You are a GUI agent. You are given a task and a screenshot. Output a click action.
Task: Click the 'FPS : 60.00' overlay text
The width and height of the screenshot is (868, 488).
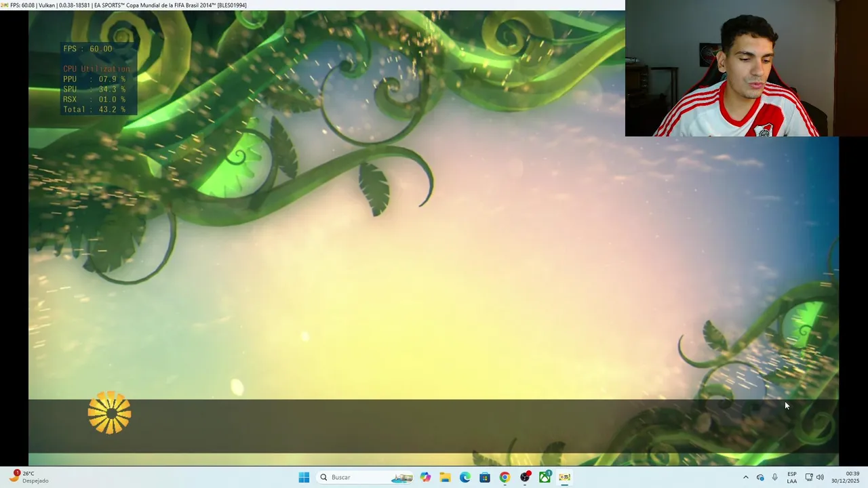pyautogui.click(x=87, y=49)
